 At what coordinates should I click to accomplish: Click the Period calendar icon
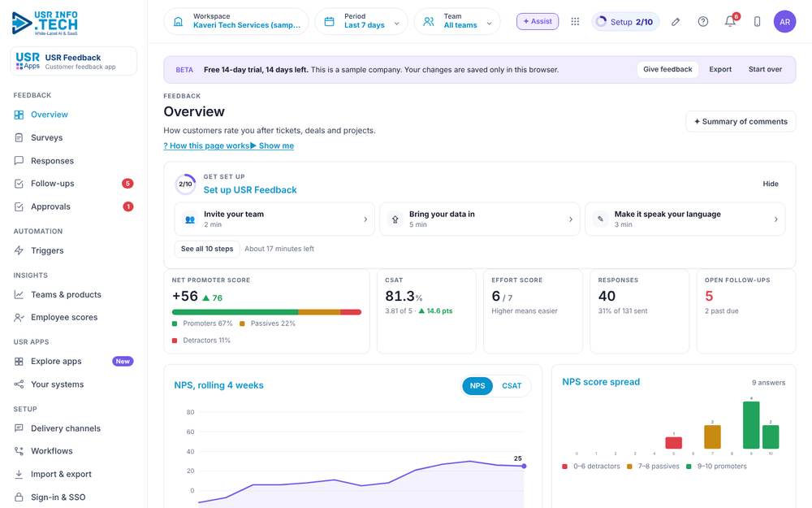coord(330,21)
